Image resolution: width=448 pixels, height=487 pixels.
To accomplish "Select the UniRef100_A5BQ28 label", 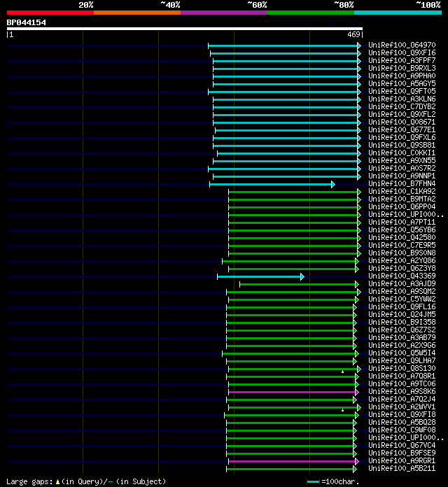I will coord(402,423).
